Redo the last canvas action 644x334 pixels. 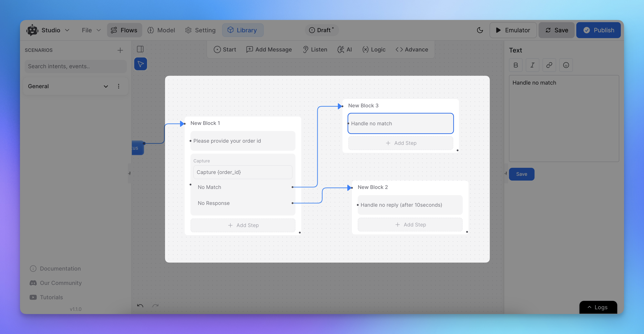pos(155,306)
